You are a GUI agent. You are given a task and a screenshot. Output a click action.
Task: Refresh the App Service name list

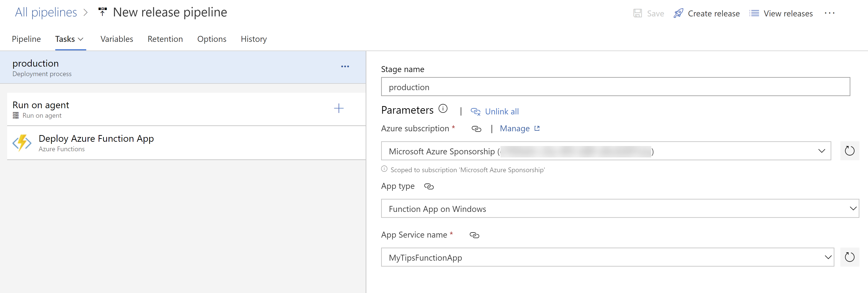(x=849, y=257)
